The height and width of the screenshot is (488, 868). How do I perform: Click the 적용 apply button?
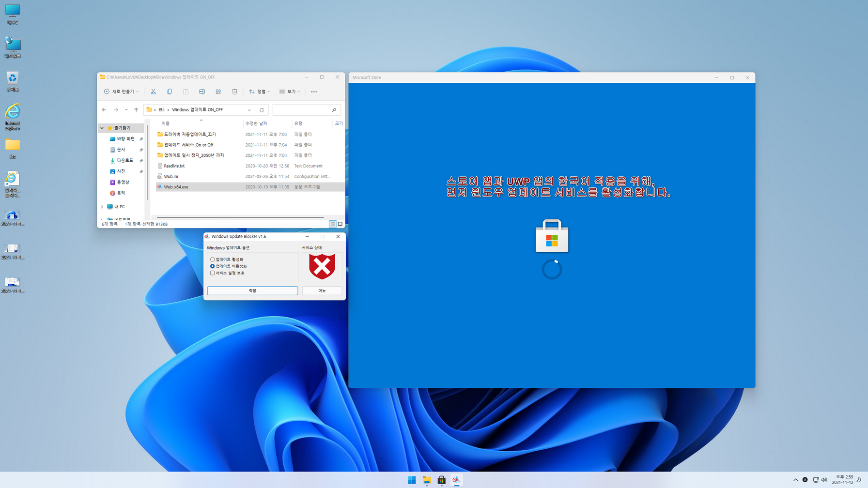pyautogui.click(x=252, y=290)
